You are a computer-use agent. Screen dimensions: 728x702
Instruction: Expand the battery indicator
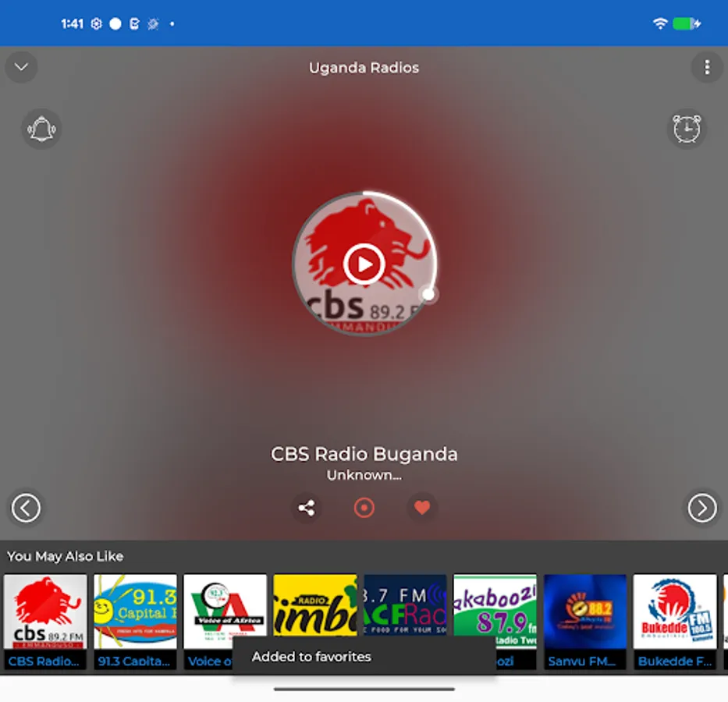click(x=683, y=23)
